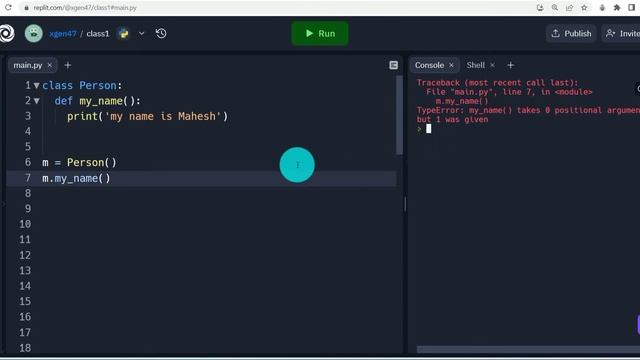This screenshot has width=640, height=360.
Task: Switch to the main.py tab
Action: (x=28, y=65)
